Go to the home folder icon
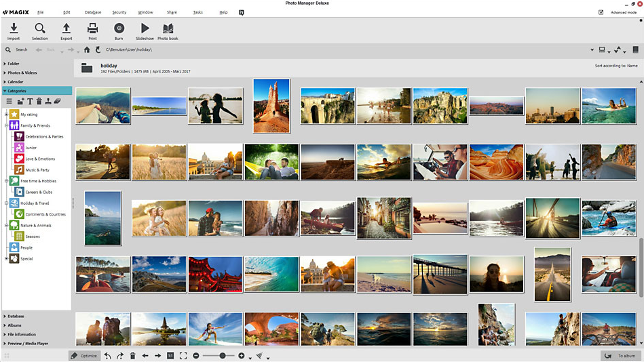 click(x=87, y=49)
